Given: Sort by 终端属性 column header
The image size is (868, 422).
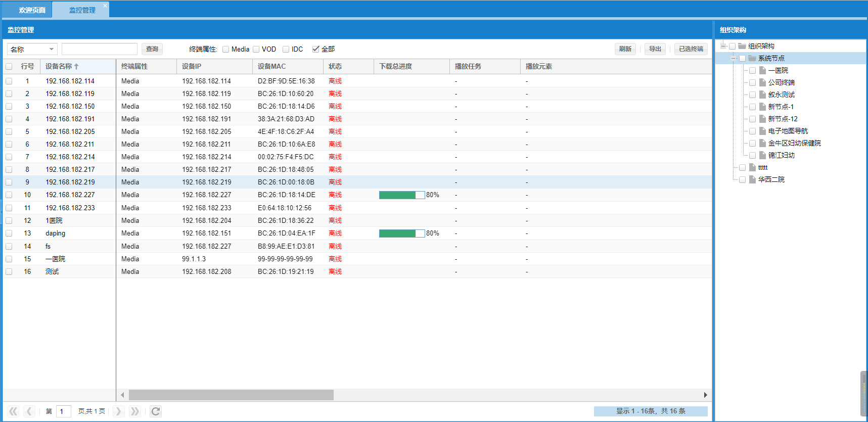Looking at the screenshot, I should tap(146, 66).
